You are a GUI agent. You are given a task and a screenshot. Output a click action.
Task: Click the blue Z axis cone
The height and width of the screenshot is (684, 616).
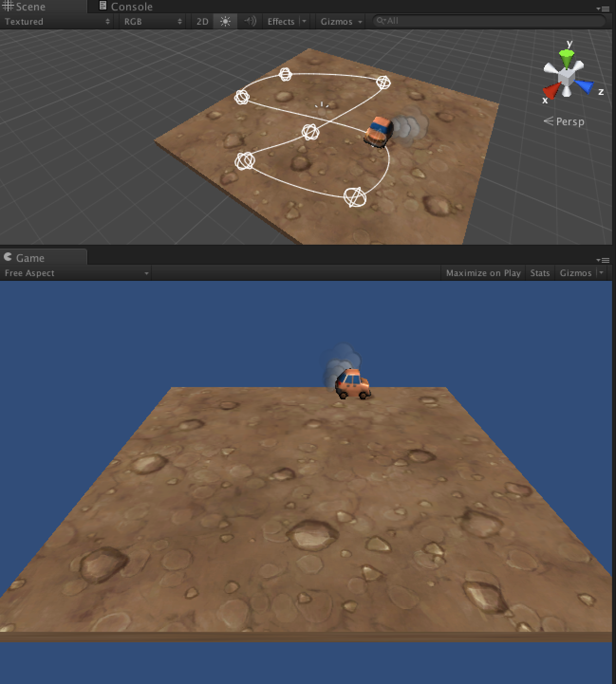584,86
